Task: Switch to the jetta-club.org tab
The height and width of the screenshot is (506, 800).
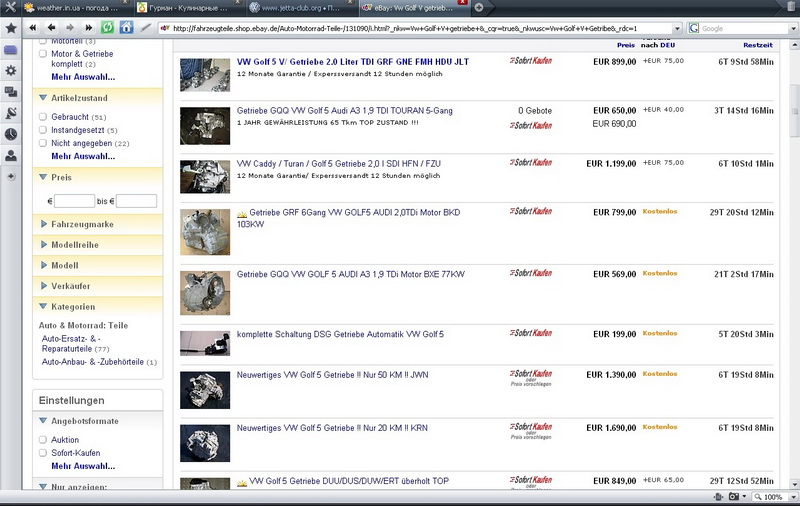Action: [x=302, y=8]
